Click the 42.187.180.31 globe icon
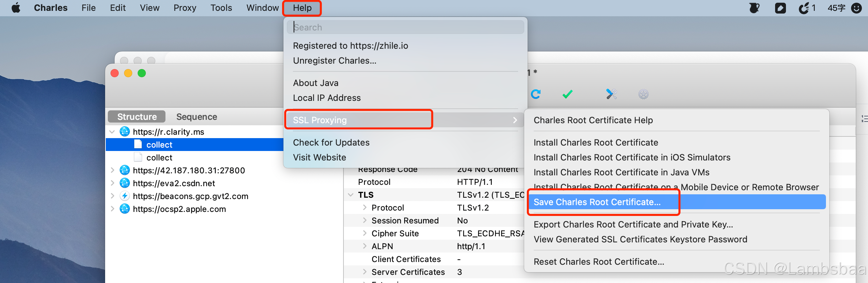868x283 pixels. (125, 170)
